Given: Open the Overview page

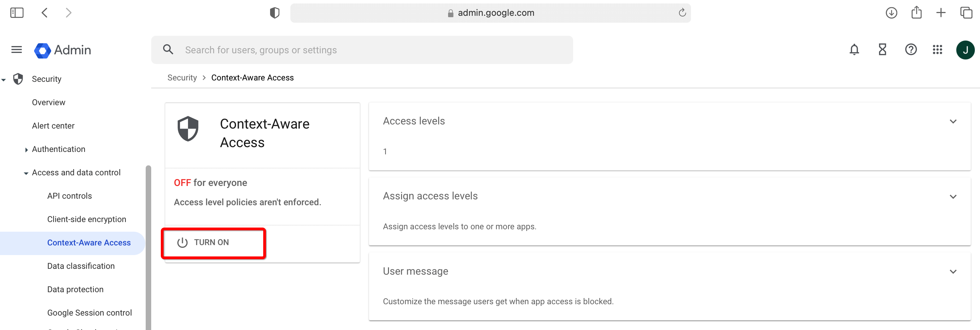Looking at the screenshot, I should pos(49,102).
